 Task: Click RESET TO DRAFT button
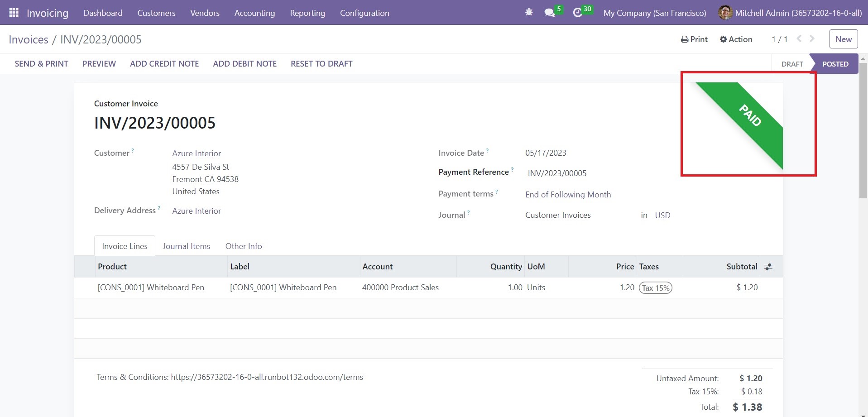pos(321,64)
